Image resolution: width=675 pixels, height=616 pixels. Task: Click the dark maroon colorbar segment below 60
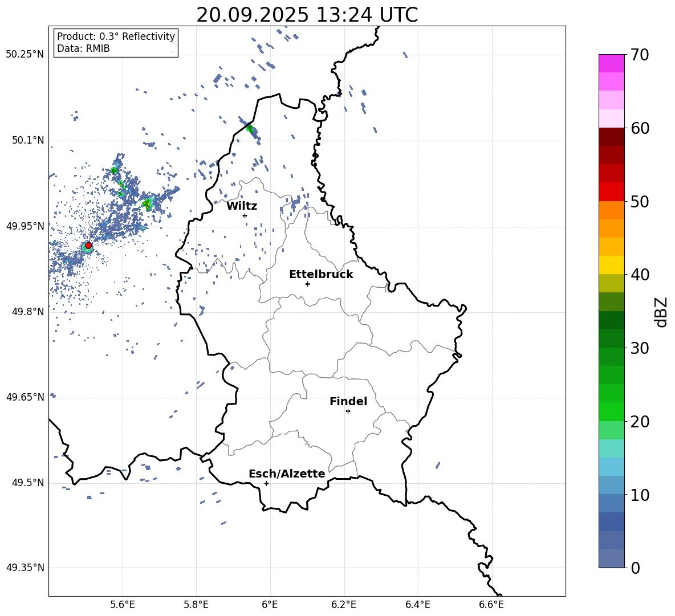pyautogui.click(x=611, y=137)
